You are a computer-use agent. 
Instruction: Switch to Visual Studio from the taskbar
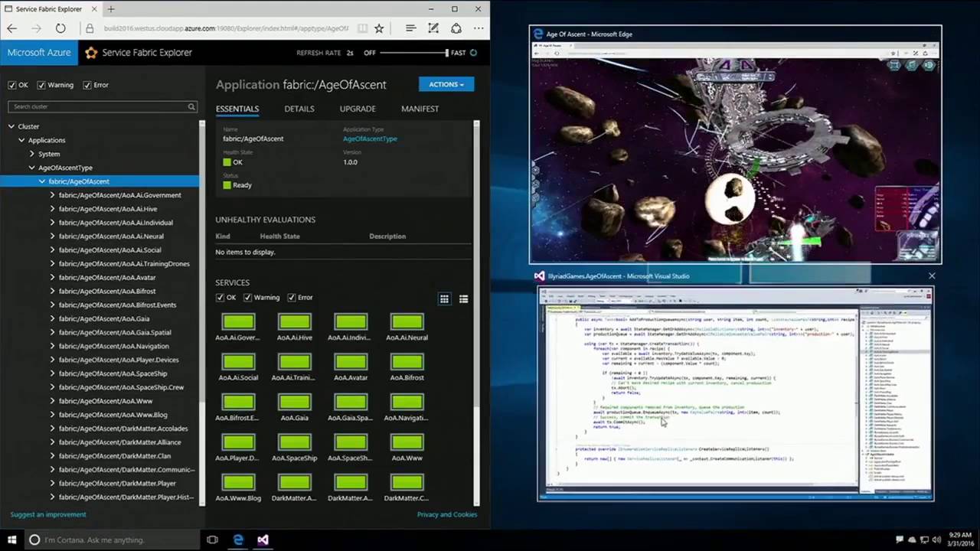pyautogui.click(x=263, y=540)
